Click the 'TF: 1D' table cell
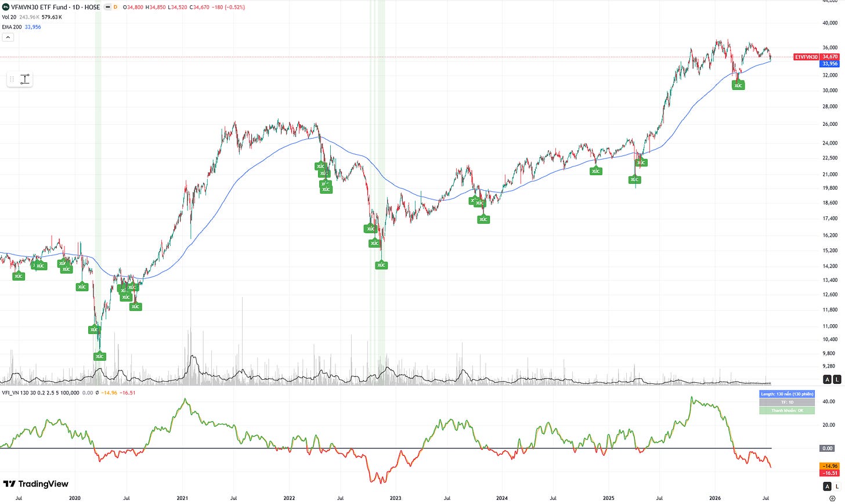This screenshot has width=845, height=504. coord(787,402)
